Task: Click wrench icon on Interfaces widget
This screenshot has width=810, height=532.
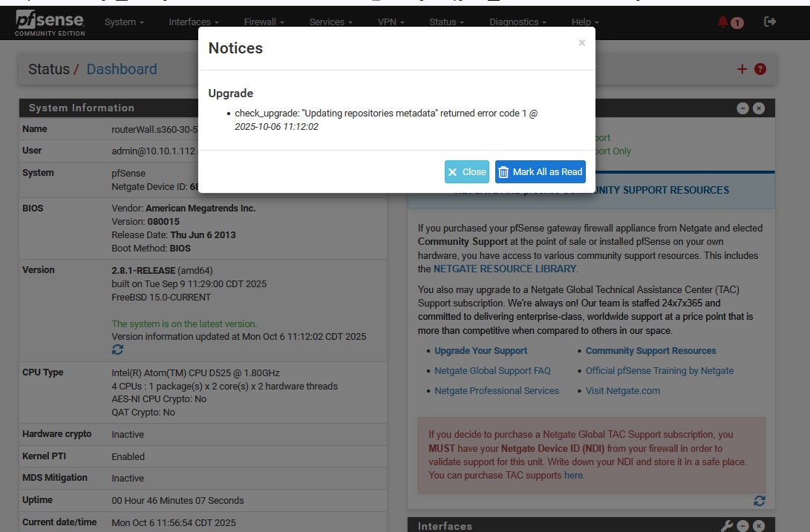Action: point(727,526)
